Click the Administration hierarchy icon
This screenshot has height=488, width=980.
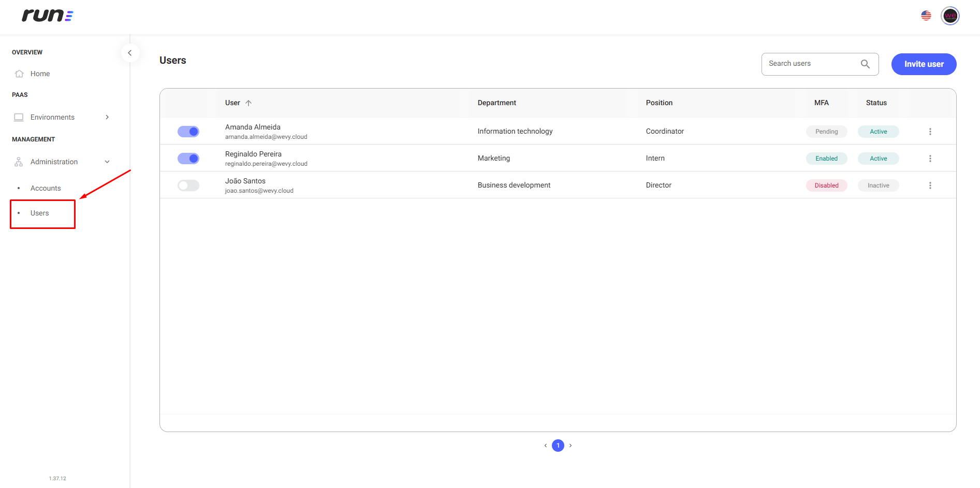(19, 162)
